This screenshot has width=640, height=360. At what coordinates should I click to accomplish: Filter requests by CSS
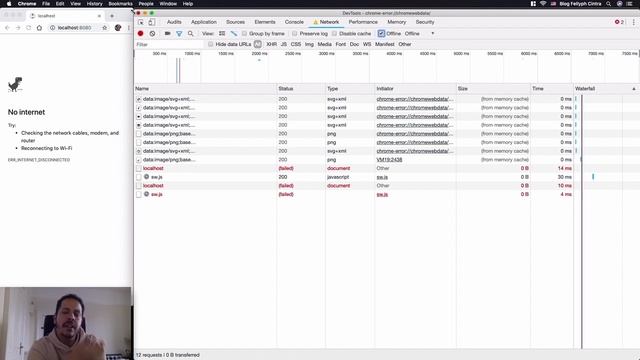pos(296,44)
